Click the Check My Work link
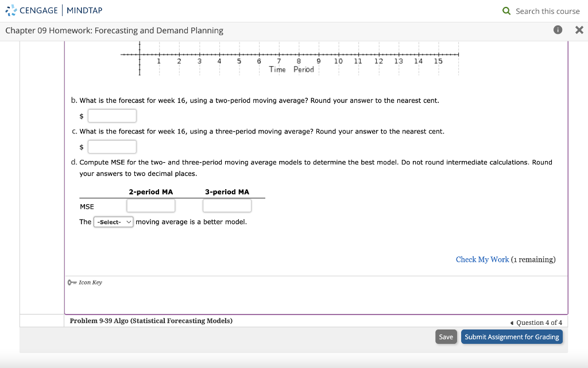 (x=482, y=259)
